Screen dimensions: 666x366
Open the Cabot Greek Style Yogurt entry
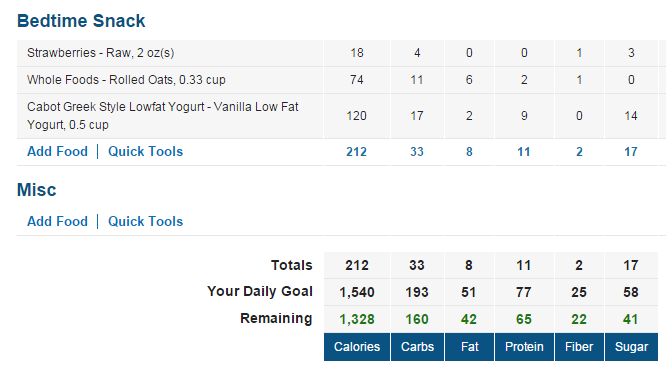[x=163, y=115]
